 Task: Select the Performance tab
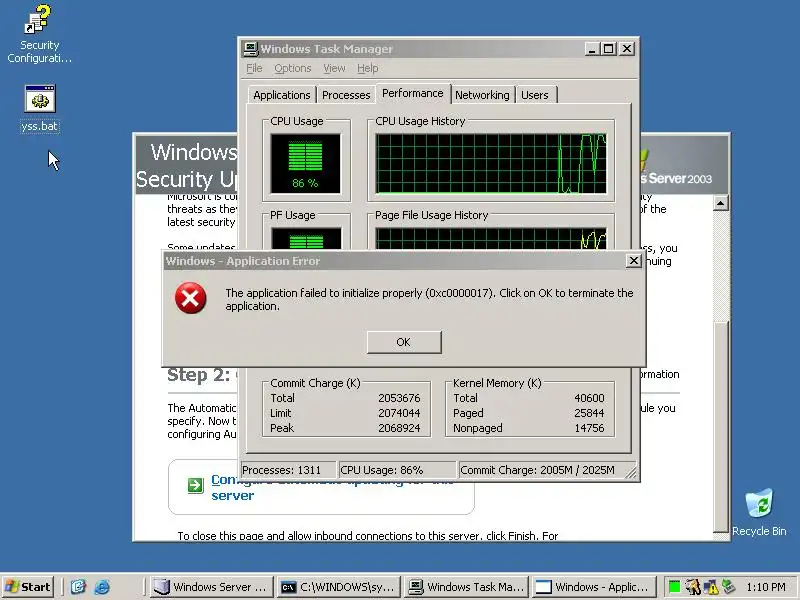pyautogui.click(x=413, y=93)
